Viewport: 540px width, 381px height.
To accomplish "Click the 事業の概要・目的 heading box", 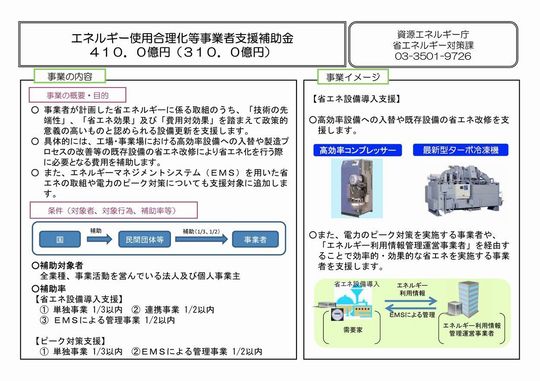I will [x=77, y=95].
